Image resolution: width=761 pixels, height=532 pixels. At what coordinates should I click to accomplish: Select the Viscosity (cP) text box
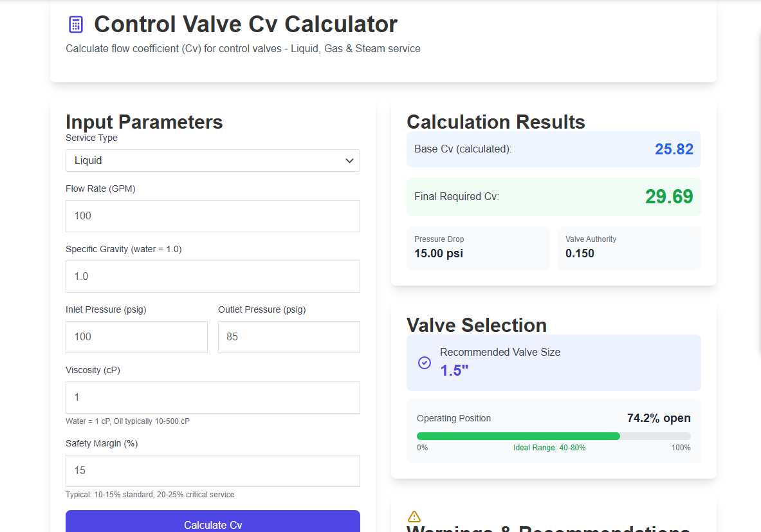point(212,397)
